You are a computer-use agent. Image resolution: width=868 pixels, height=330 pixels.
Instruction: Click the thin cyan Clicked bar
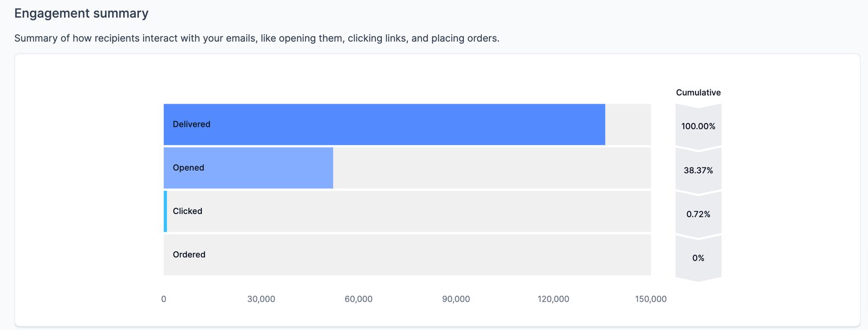165,211
